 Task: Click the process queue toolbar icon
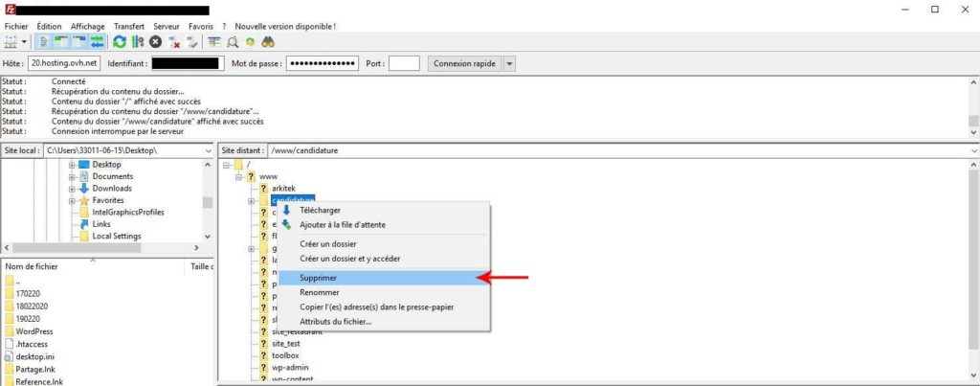[x=138, y=41]
